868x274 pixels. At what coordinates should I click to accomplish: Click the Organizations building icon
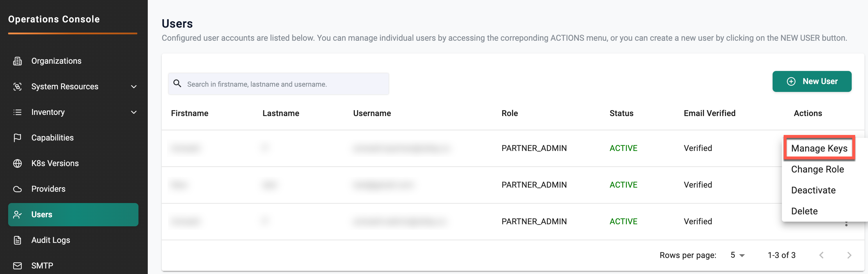17,61
